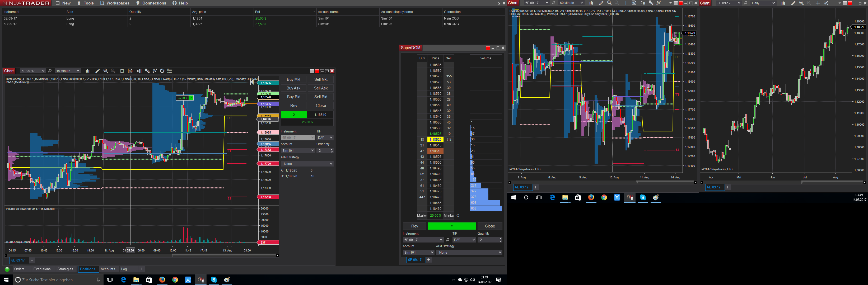Screen dimensions: 868x285
Task: Click Sell Bid in Chart Trader
Action: pyautogui.click(x=321, y=97)
